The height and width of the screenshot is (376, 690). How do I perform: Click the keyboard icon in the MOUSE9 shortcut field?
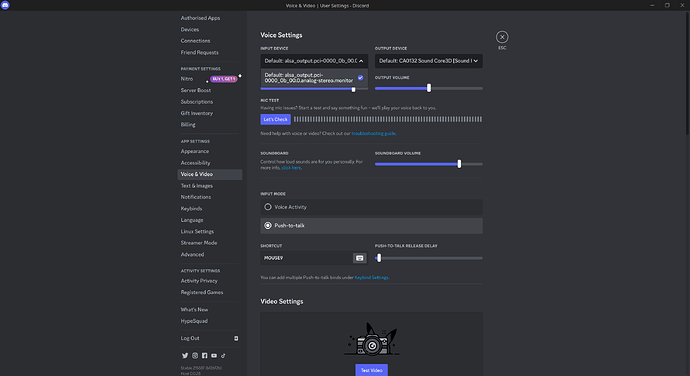pyautogui.click(x=360, y=258)
